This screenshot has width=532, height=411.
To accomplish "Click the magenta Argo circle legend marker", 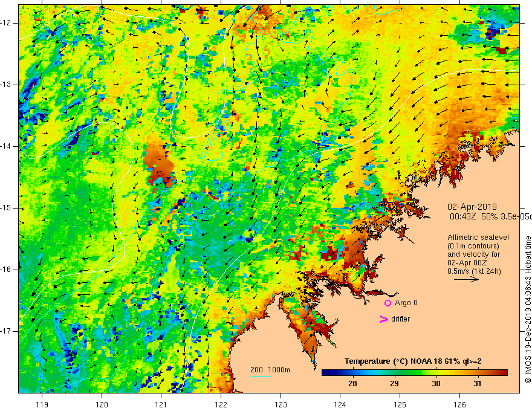I will pyautogui.click(x=388, y=303).
